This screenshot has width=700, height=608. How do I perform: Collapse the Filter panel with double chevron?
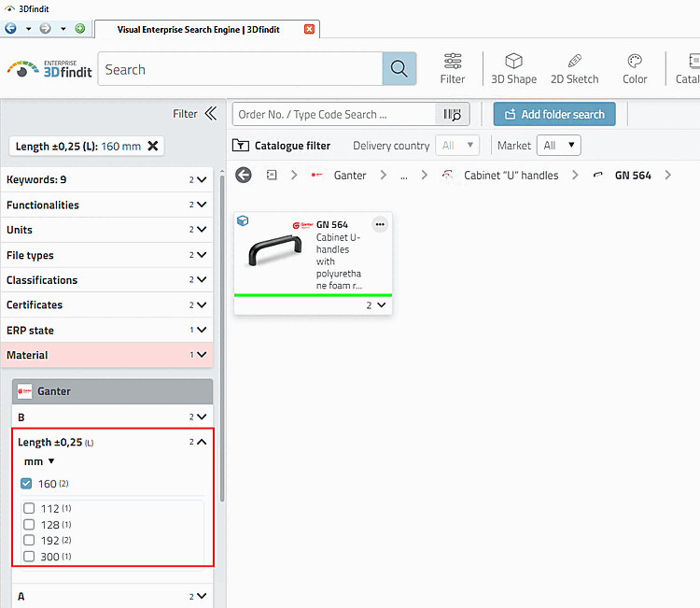[x=211, y=113]
